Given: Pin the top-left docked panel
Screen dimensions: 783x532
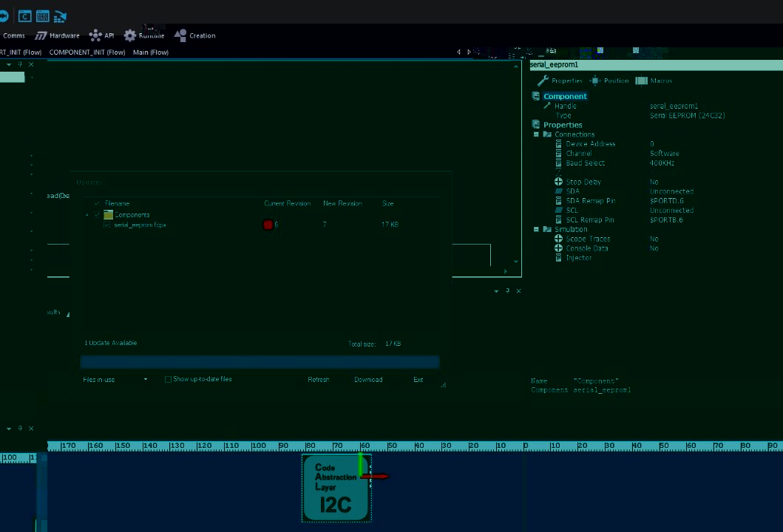Looking at the screenshot, I should click(20, 64).
